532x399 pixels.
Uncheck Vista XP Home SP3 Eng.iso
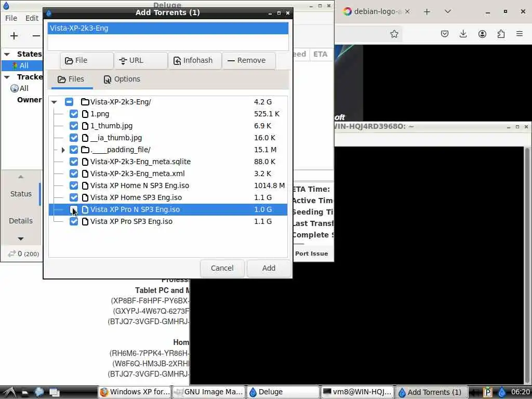point(74,197)
